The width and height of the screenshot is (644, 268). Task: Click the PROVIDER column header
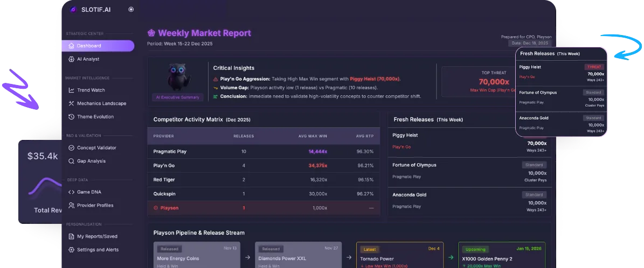tap(163, 136)
